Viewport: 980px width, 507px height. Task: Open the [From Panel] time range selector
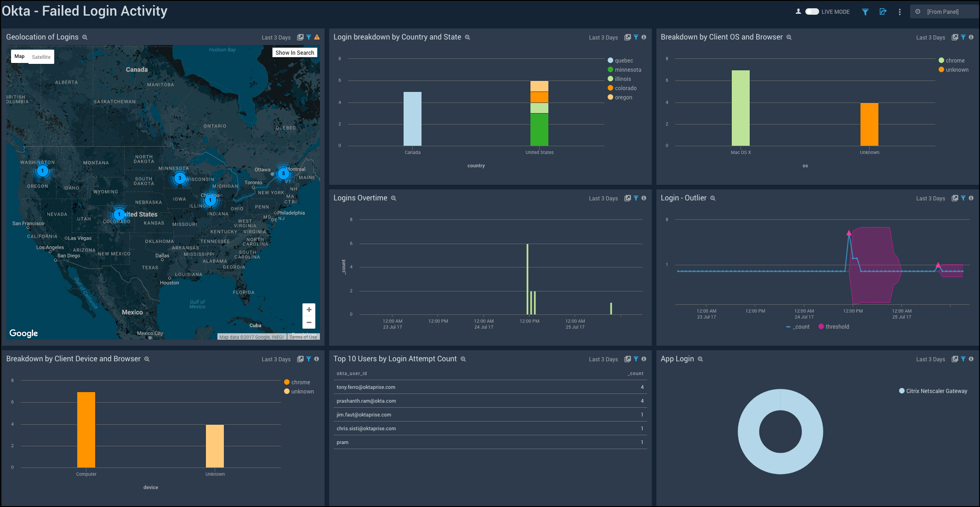[945, 11]
